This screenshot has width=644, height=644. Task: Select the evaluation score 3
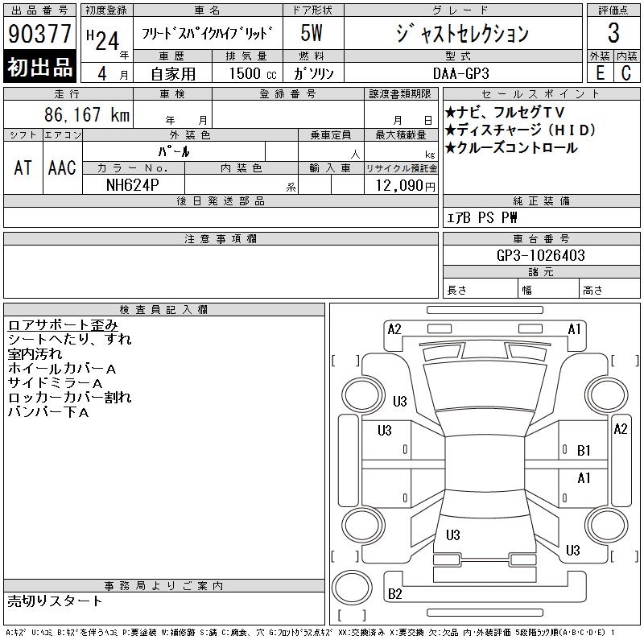[613, 34]
